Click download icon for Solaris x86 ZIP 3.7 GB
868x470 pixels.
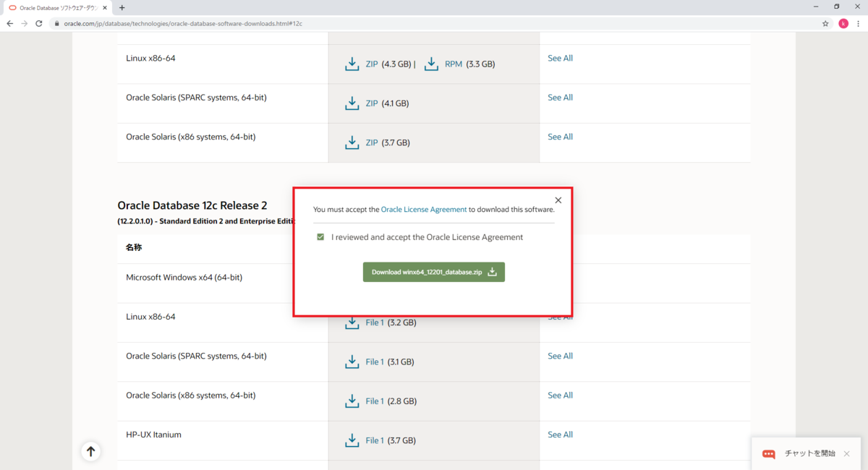coord(352,142)
